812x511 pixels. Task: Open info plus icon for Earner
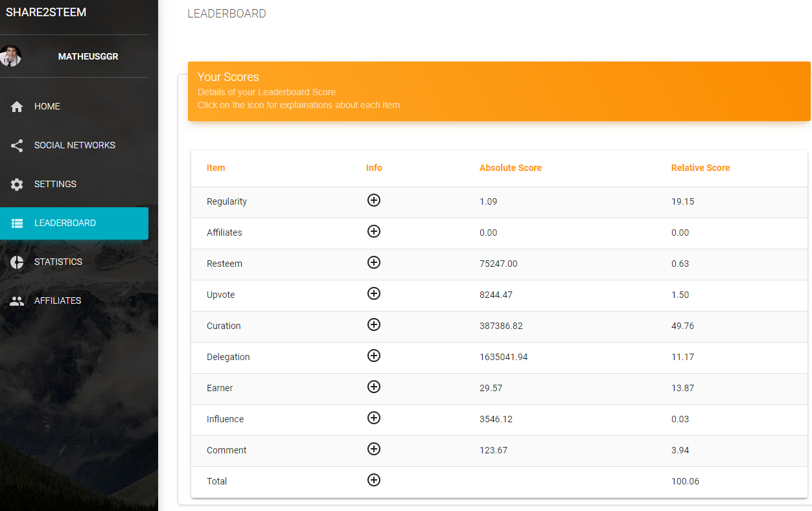[x=374, y=387]
